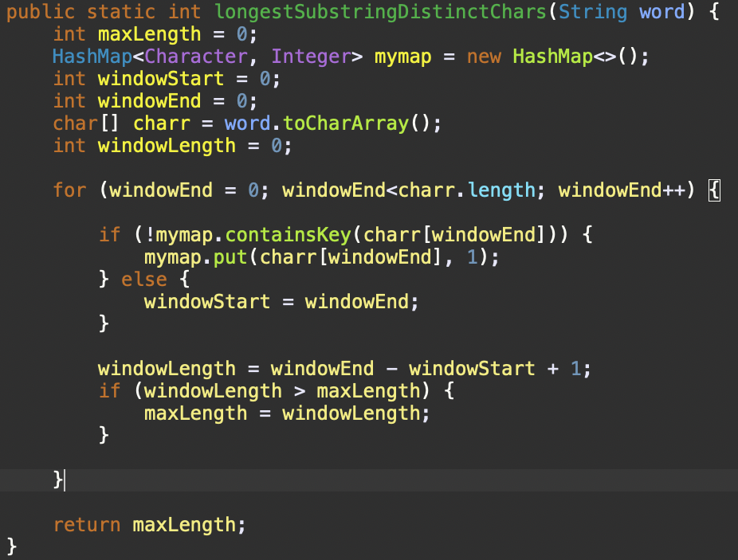738x560 pixels.
Task: Click the 'return' keyword
Action: [x=86, y=525]
